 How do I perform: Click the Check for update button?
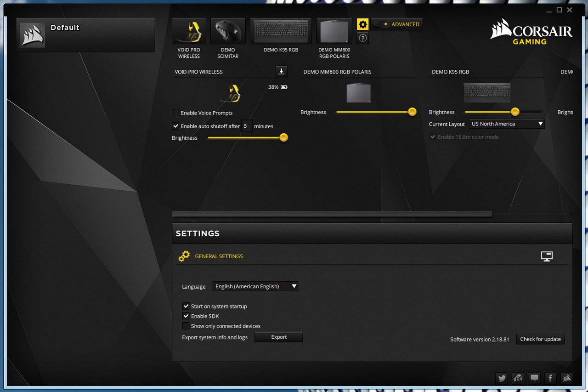541,339
